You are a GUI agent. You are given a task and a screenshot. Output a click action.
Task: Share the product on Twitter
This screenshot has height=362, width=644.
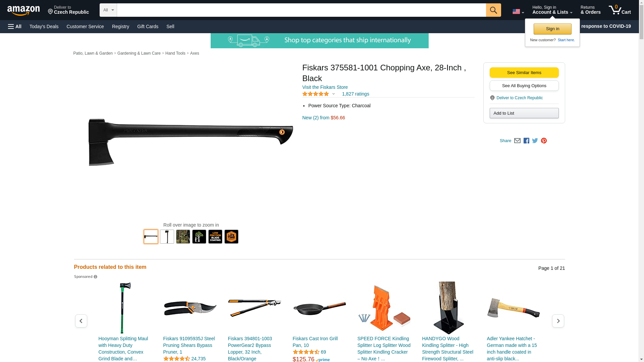coord(535,141)
